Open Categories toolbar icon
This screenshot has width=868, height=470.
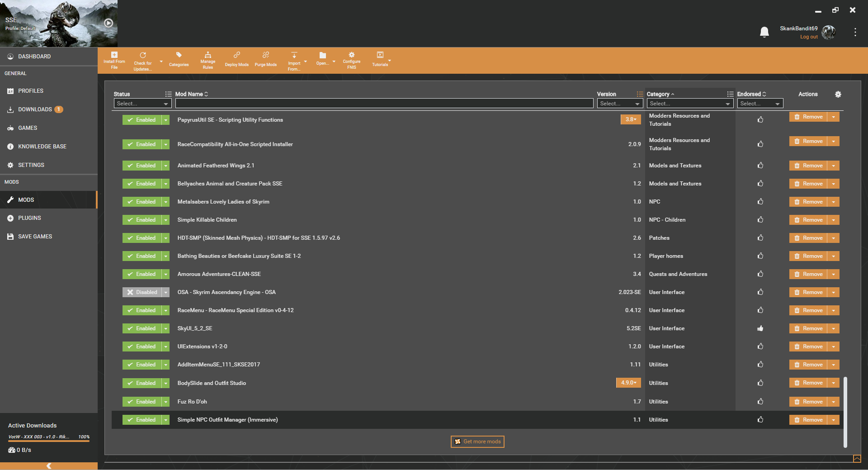179,55
